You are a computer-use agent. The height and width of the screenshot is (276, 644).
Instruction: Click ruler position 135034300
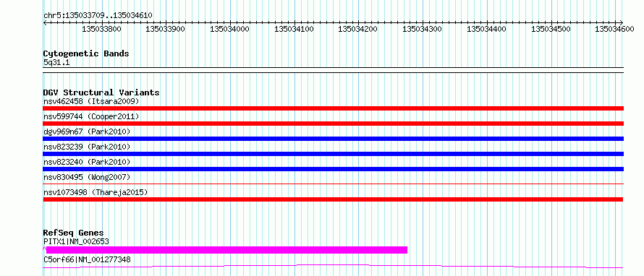click(x=422, y=29)
